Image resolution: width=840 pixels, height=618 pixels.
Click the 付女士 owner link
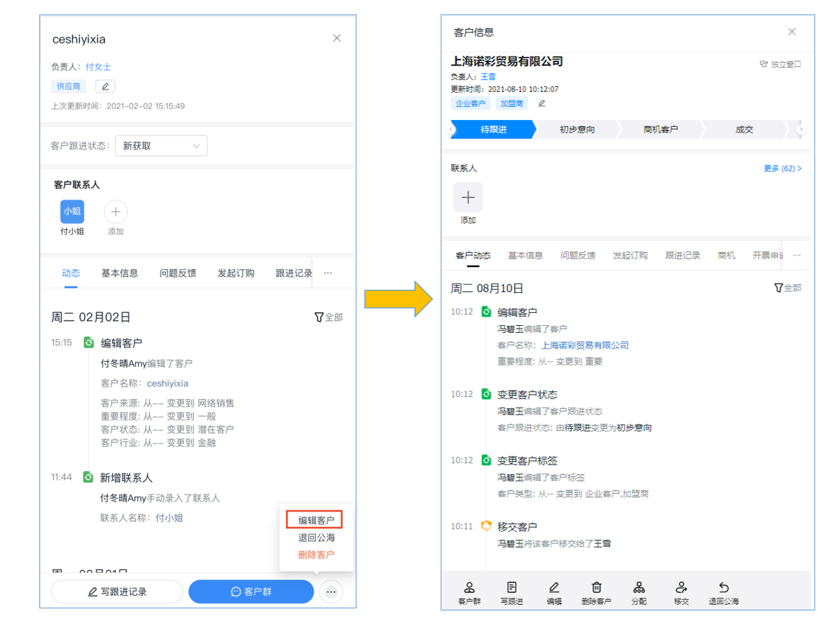[98, 67]
